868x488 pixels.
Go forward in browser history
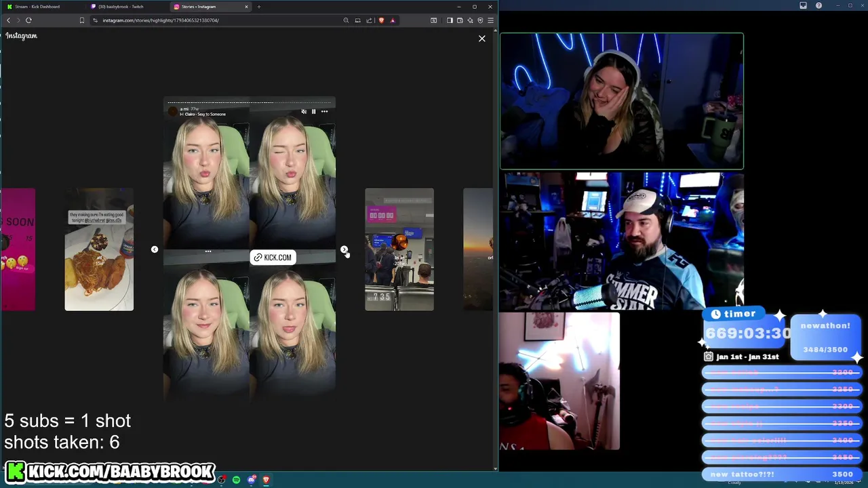point(18,20)
